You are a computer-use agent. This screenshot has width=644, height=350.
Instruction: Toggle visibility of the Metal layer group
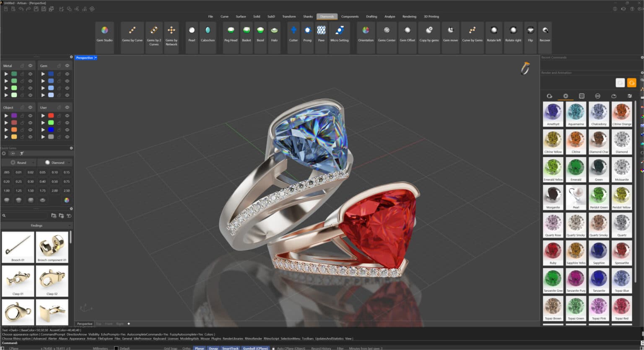click(30, 66)
